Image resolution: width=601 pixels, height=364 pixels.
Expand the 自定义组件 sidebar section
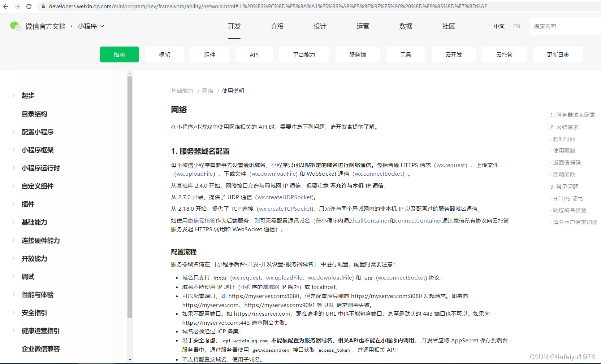coord(13,186)
